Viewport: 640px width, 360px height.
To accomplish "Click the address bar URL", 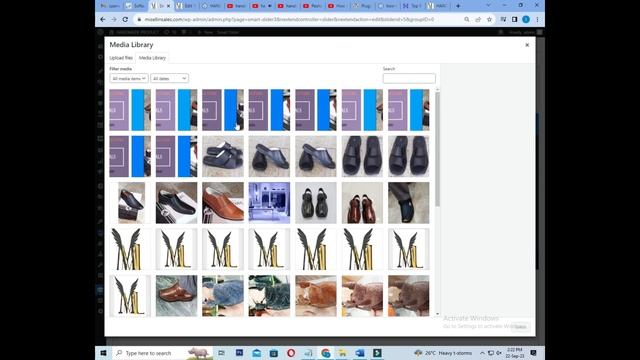I will point(289,19).
